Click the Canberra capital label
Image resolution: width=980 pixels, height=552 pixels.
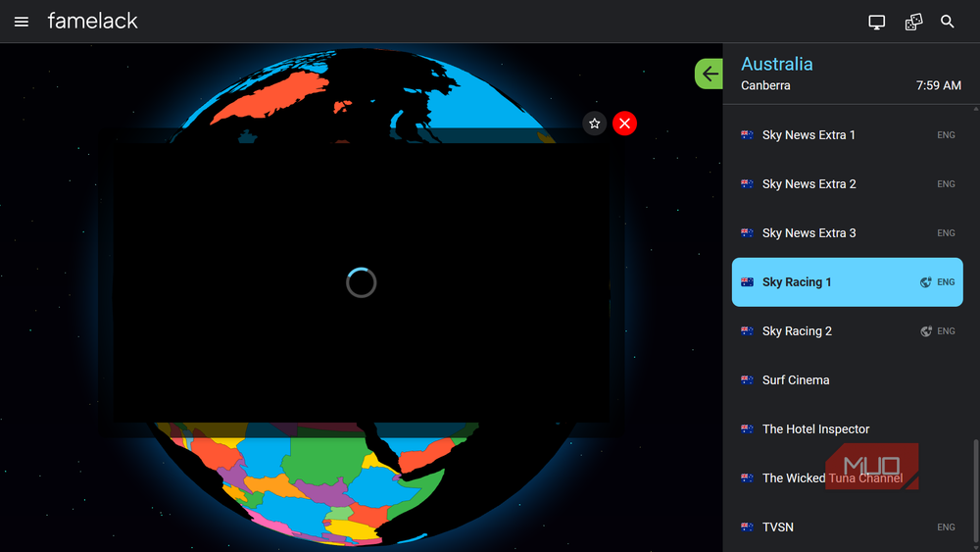click(765, 85)
